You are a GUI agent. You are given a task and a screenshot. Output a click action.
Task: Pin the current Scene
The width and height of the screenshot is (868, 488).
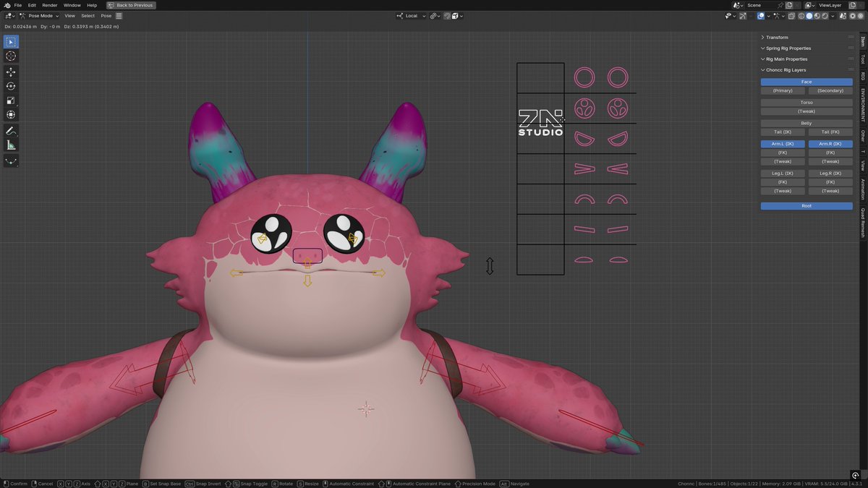(780, 5)
